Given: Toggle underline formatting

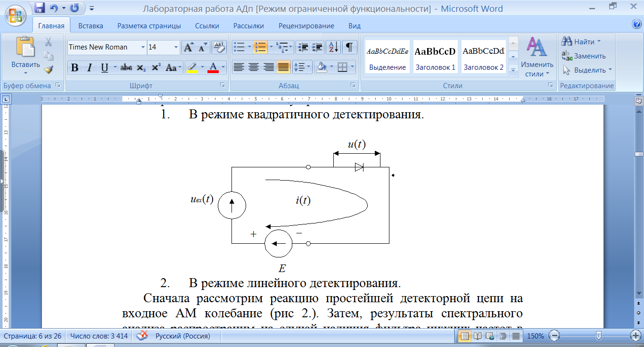Looking at the screenshot, I should [x=103, y=67].
